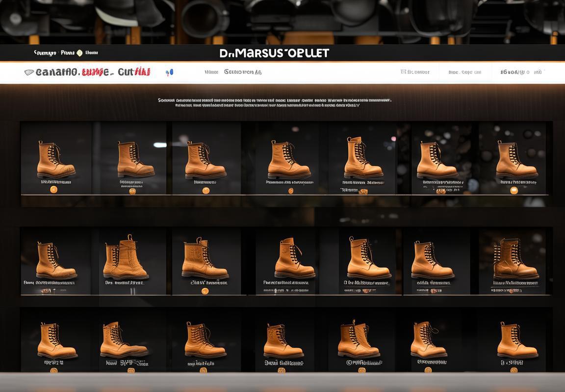This screenshot has width=565, height=392.
Task: Click the orange badge under the sixth bottom-row boot
Action: [x=428, y=369]
